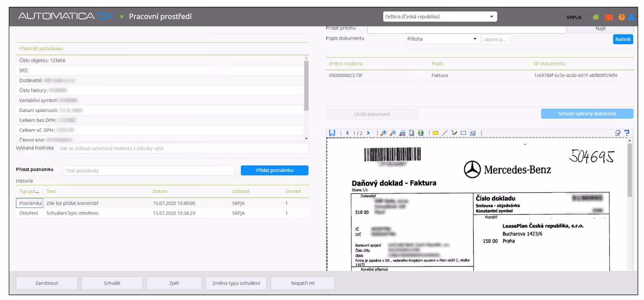Click the Přidat přílohu file path field

click(x=467, y=29)
